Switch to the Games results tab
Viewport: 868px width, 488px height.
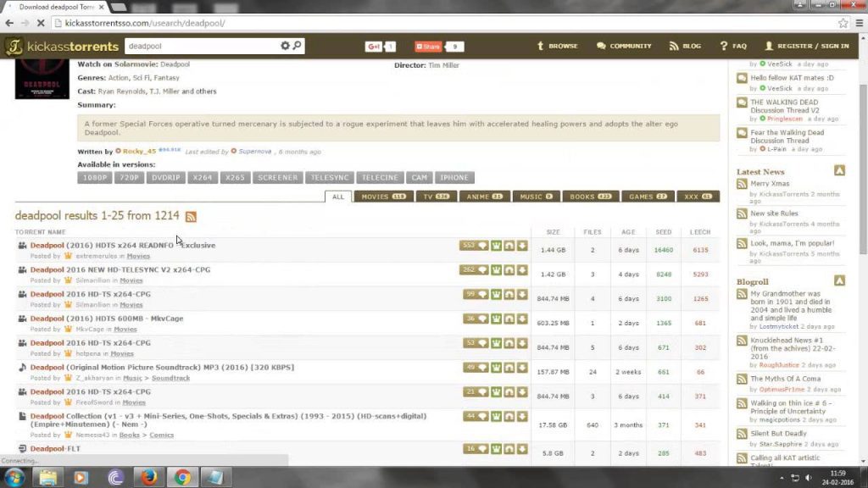tap(648, 197)
